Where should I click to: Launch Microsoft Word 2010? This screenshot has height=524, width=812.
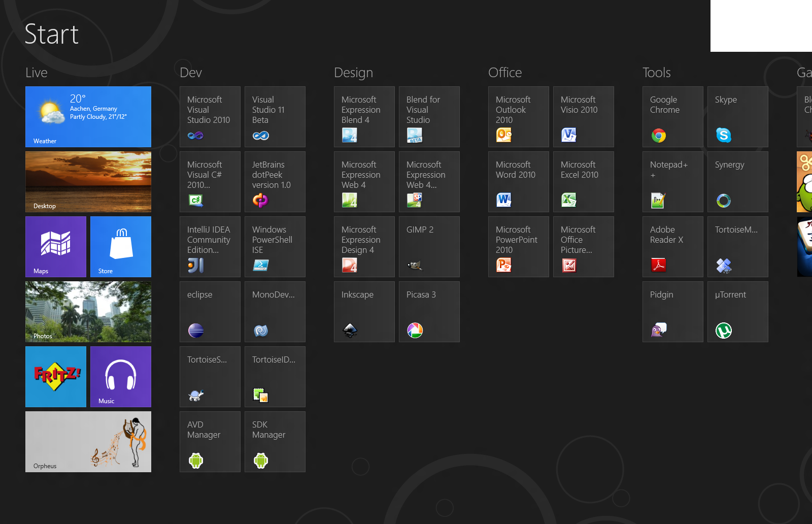tap(519, 182)
